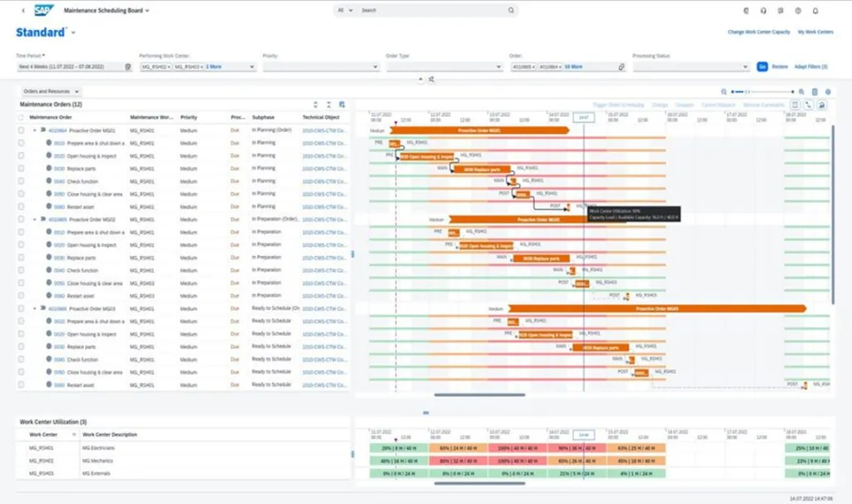Open Gantt chart settings gear
Image resolution: width=852 pixels, height=504 pixels.
(x=828, y=91)
